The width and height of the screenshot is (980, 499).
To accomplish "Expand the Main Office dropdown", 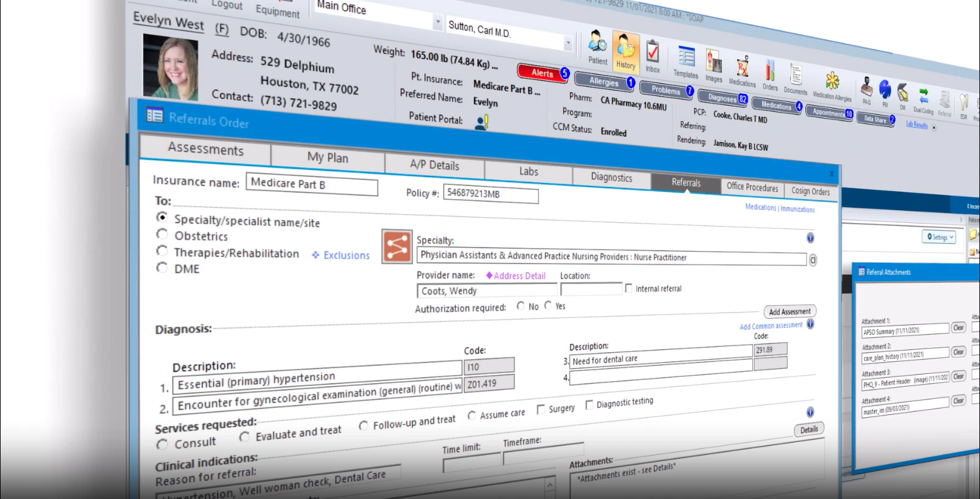I will point(438,22).
